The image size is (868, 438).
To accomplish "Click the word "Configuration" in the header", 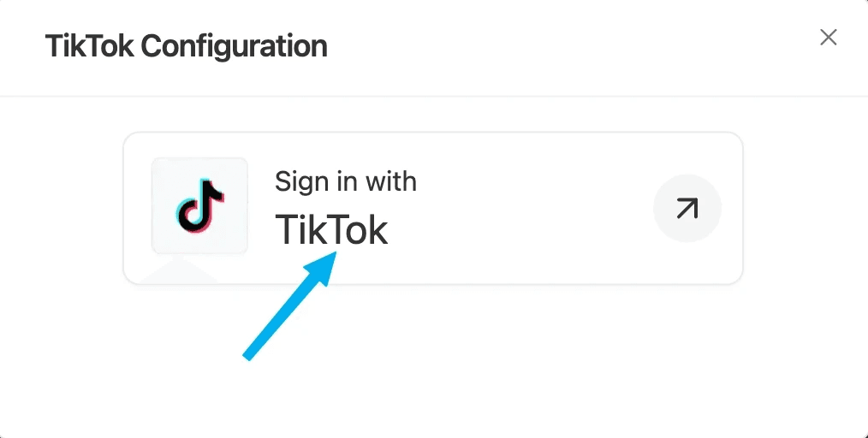I will click(x=234, y=45).
